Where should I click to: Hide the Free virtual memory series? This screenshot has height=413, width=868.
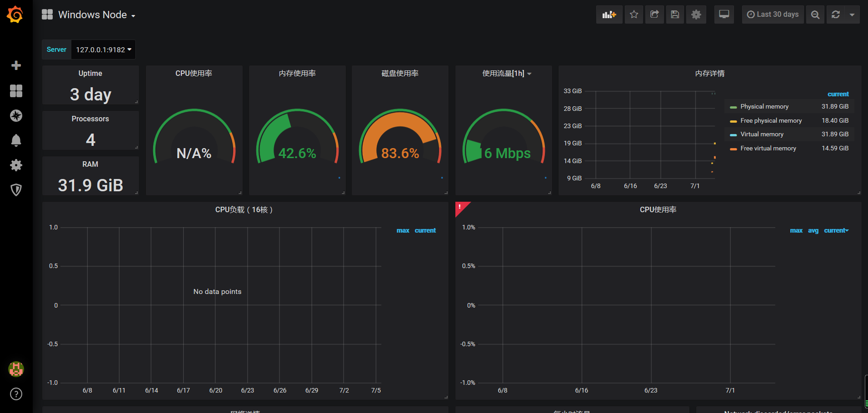(768, 148)
